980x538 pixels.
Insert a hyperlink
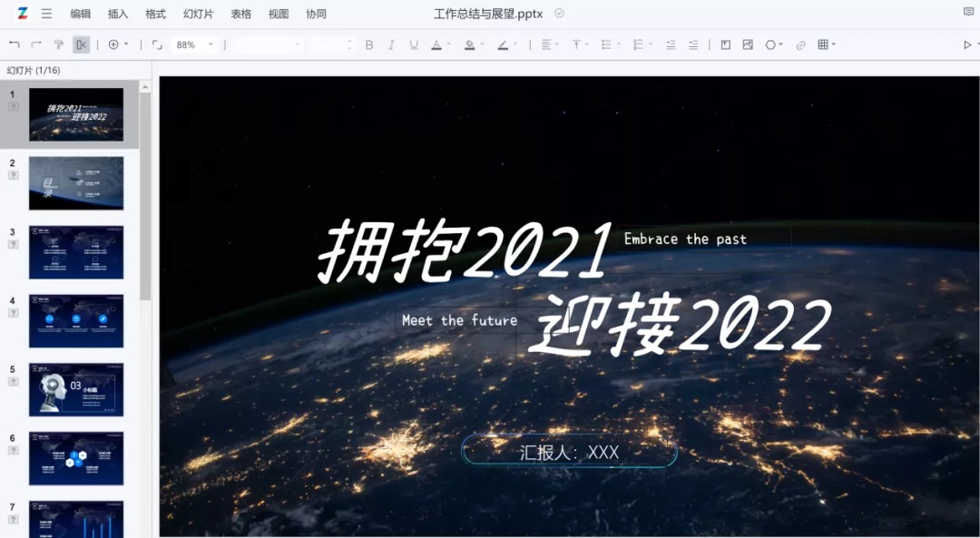click(x=800, y=45)
